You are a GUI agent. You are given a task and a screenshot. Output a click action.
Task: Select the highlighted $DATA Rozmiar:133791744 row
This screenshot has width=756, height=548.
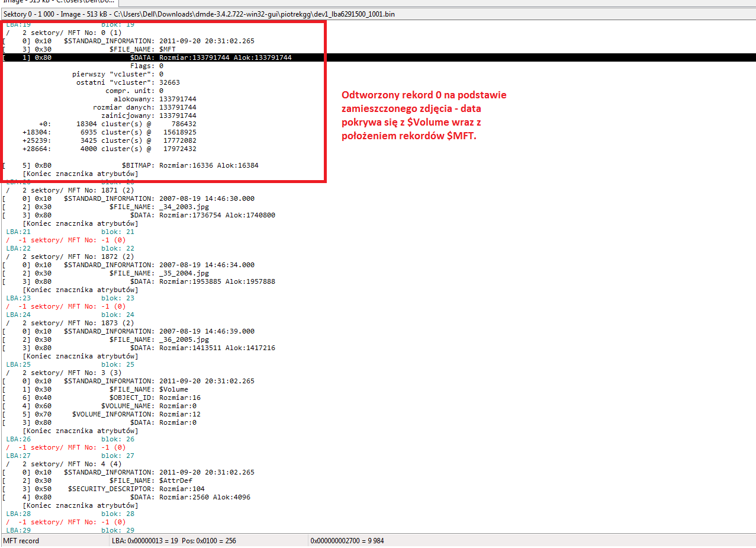(378, 57)
